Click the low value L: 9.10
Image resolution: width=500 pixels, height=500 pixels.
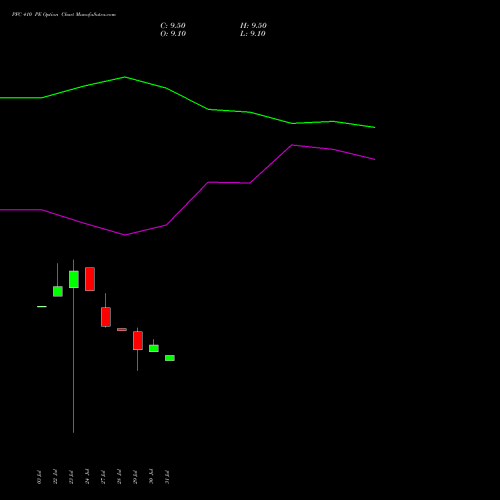(x=253, y=34)
